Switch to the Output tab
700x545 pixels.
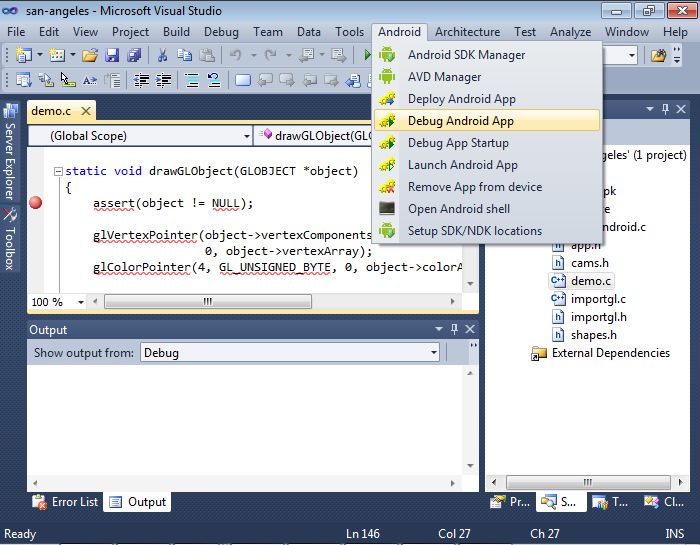138,502
